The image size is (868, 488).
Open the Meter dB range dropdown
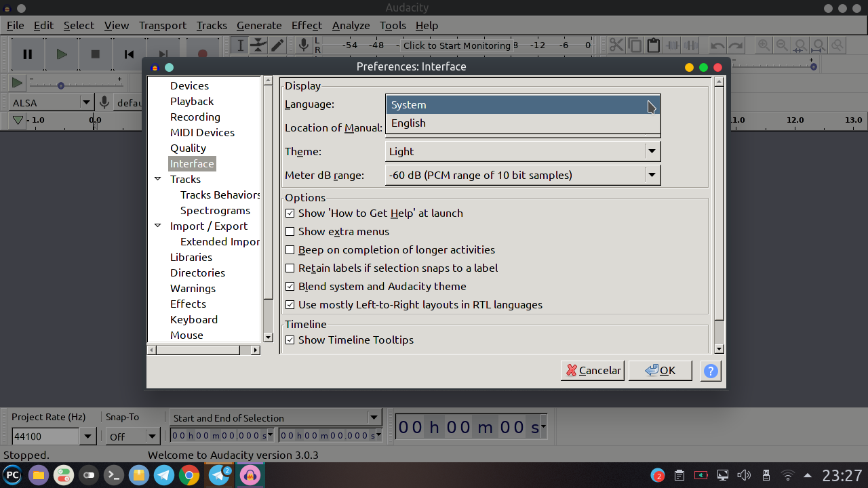(523, 176)
